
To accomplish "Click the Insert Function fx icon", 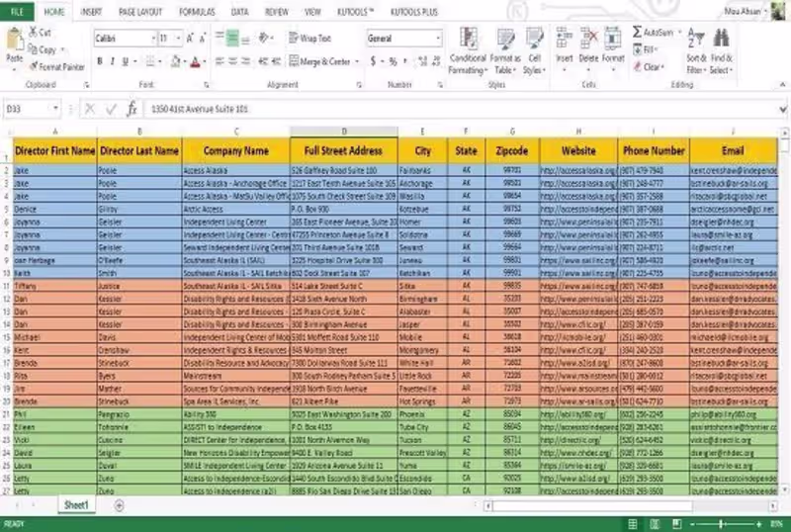I will pos(132,109).
